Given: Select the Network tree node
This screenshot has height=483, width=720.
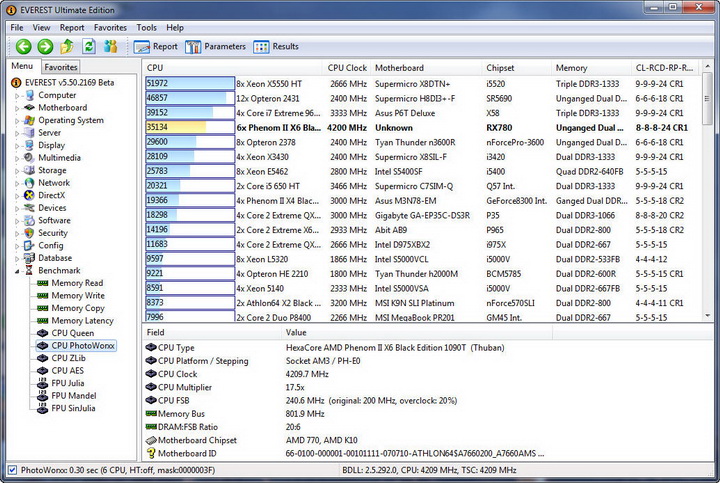Looking at the screenshot, I should (47, 183).
